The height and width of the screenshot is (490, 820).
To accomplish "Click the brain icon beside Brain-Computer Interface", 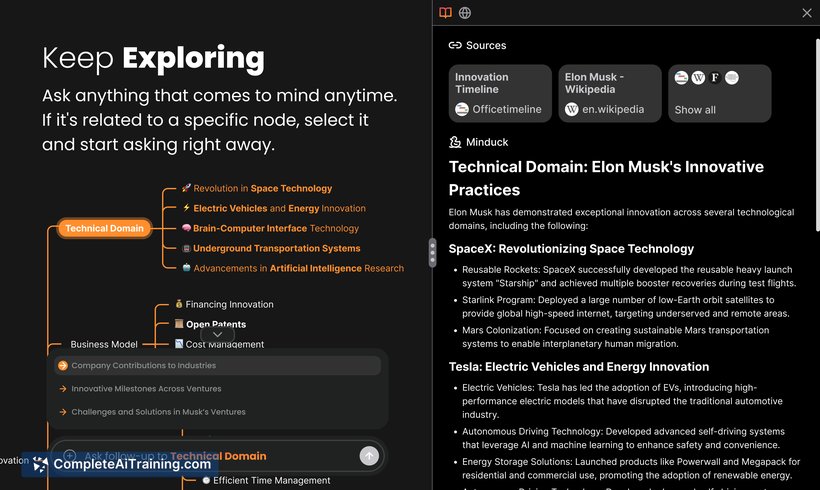I will [186, 228].
